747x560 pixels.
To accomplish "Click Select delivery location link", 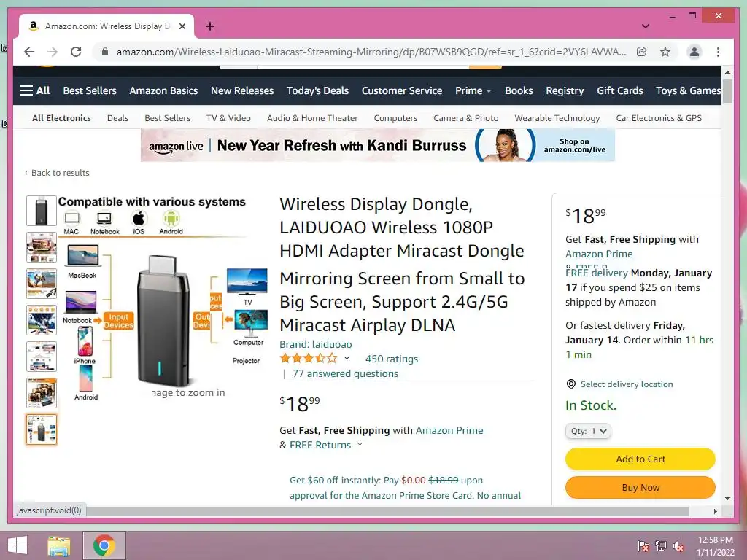I will click(x=627, y=384).
